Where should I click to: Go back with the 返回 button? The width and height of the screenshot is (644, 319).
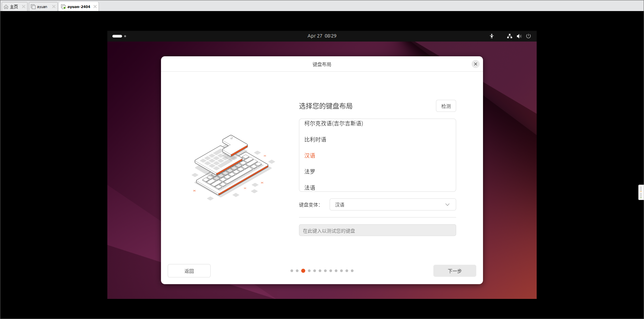pos(189,271)
